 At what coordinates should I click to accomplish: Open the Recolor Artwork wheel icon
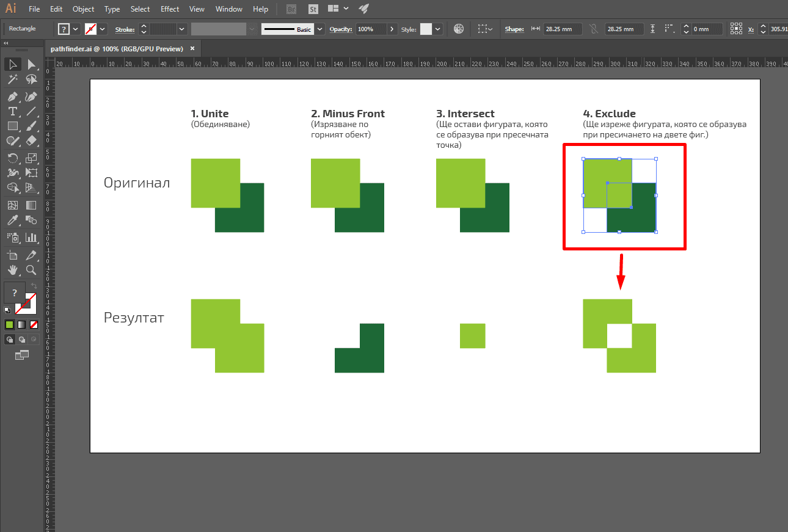click(459, 29)
